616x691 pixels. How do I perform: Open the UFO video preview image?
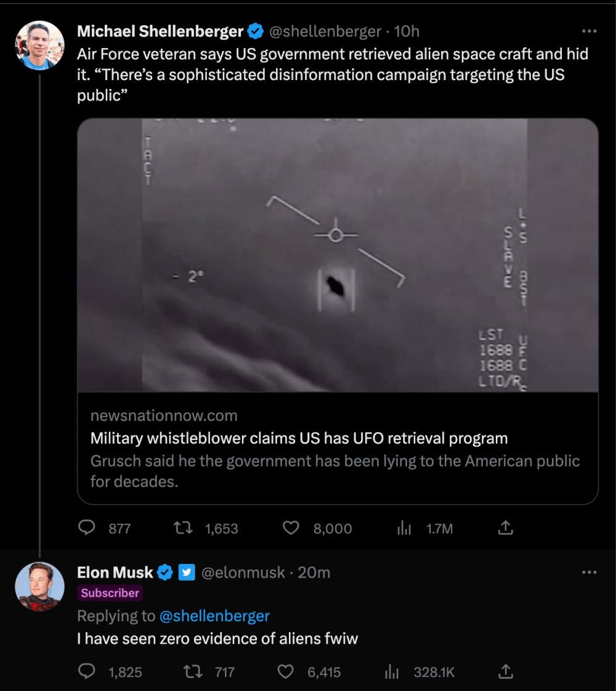[x=338, y=255]
